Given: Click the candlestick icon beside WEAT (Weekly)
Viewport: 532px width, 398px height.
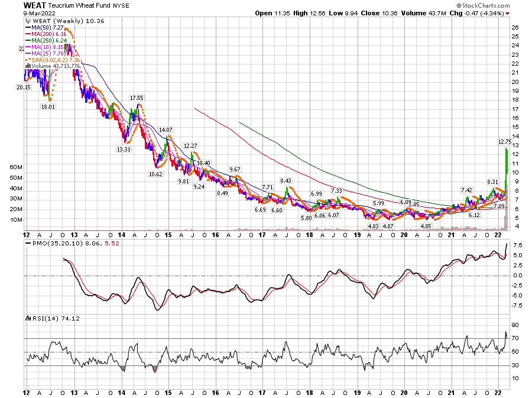Looking at the screenshot, I should coord(27,21).
